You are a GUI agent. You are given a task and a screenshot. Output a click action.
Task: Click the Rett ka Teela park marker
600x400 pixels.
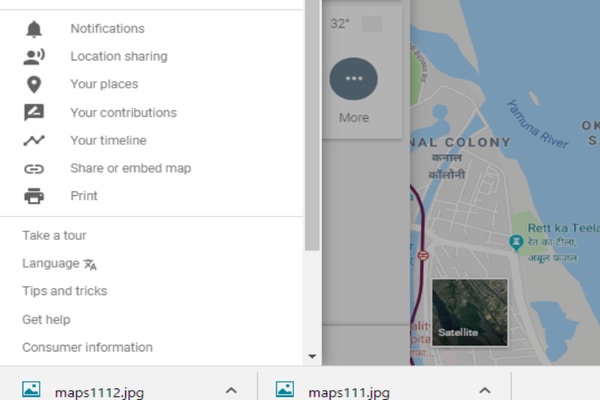pyautogui.click(x=516, y=243)
